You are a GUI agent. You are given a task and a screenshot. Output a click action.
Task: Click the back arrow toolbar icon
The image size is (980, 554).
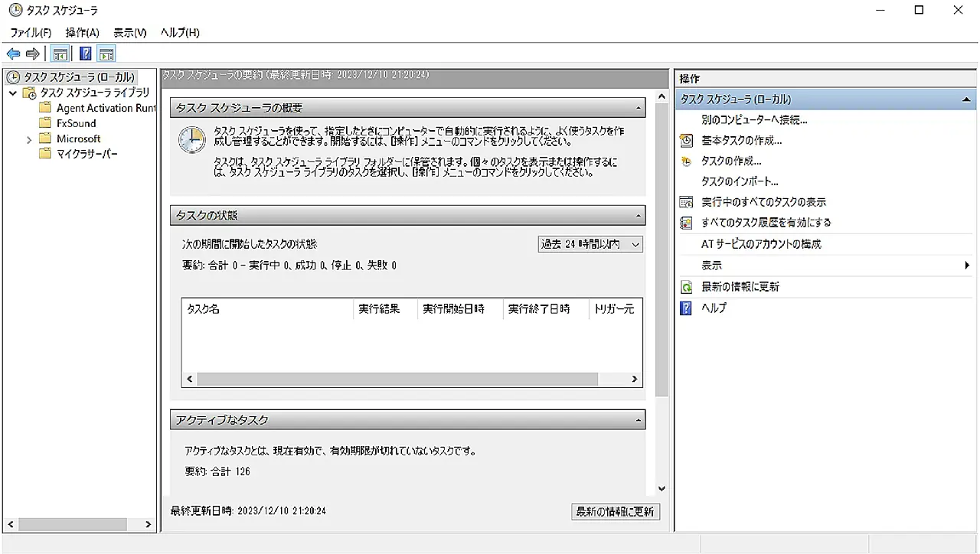tap(13, 54)
